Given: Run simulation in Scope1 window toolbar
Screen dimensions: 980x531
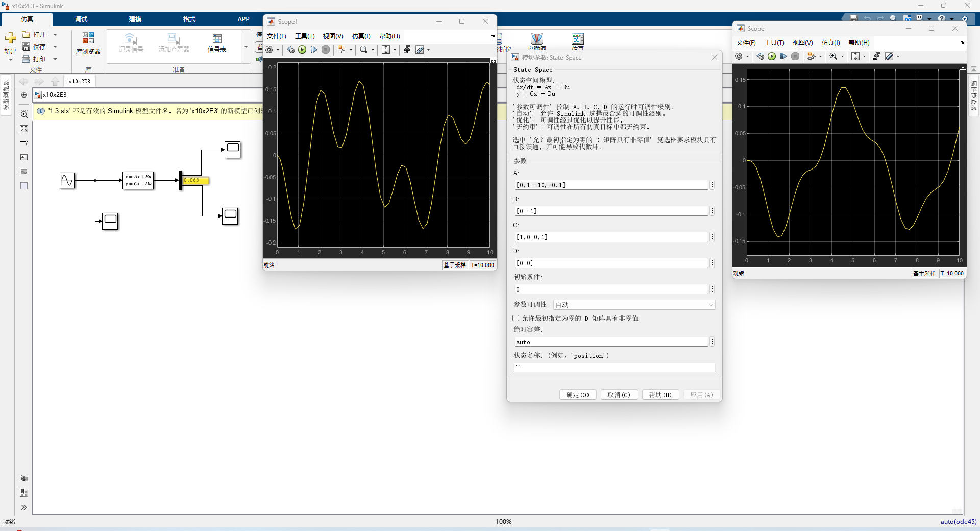Looking at the screenshot, I should click(x=302, y=50).
